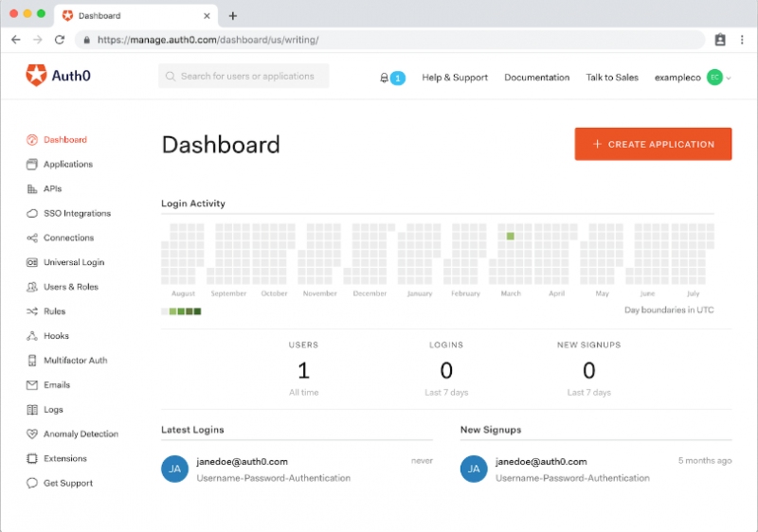
Task: Click the '5 months ago' timestamp
Action: [x=705, y=461]
